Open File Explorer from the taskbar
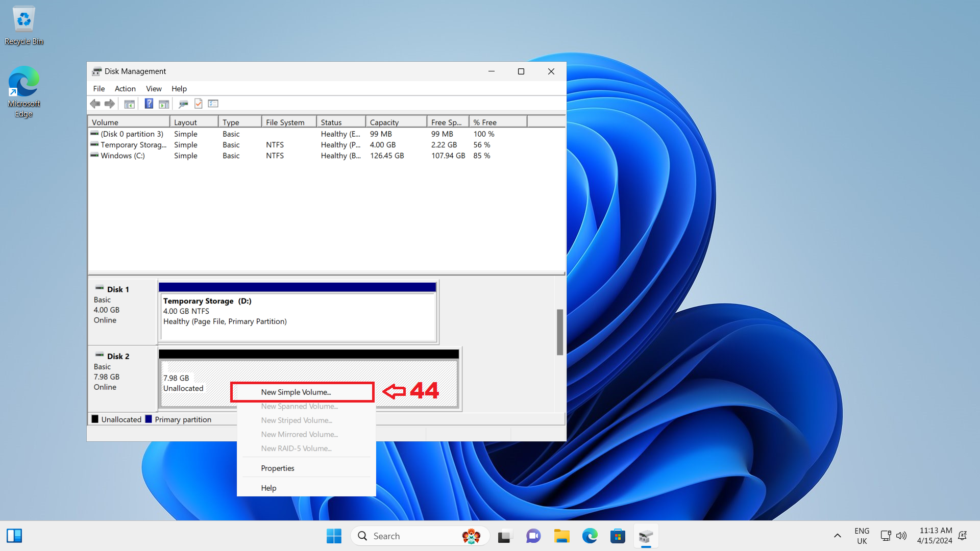Image resolution: width=980 pixels, height=551 pixels. 561,536
